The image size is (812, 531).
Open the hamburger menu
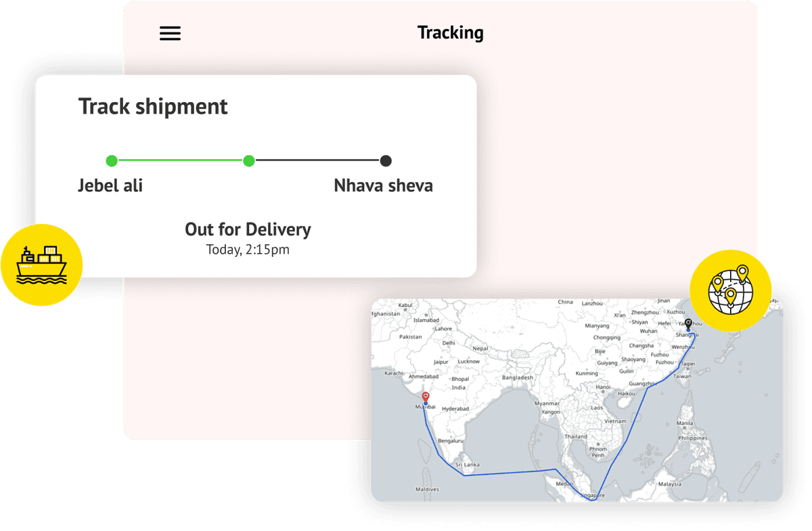(x=170, y=33)
